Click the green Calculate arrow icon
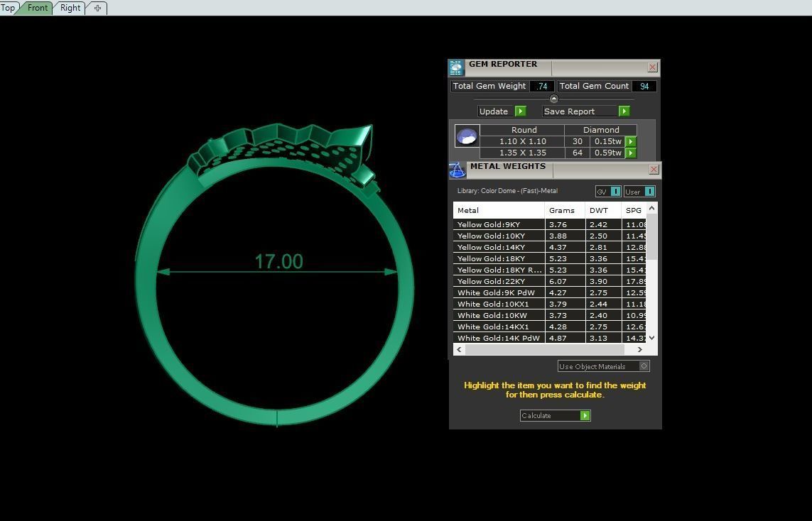The width and height of the screenshot is (812, 521). tap(585, 415)
